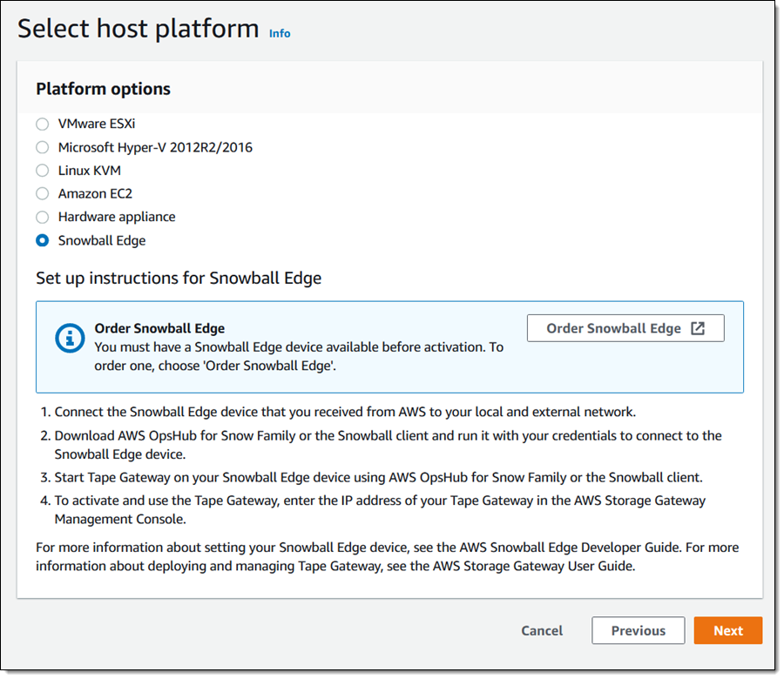This screenshot has height=679, width=784.
Task: Select the VMware ESXi radio button
Action: [43, 124]
